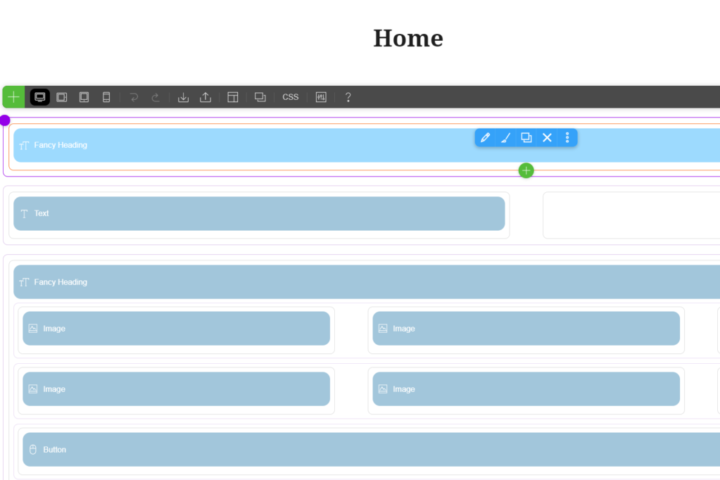The image size is (720, 480).
Task: Open the CSS custom styles panel
Action: 290,97
